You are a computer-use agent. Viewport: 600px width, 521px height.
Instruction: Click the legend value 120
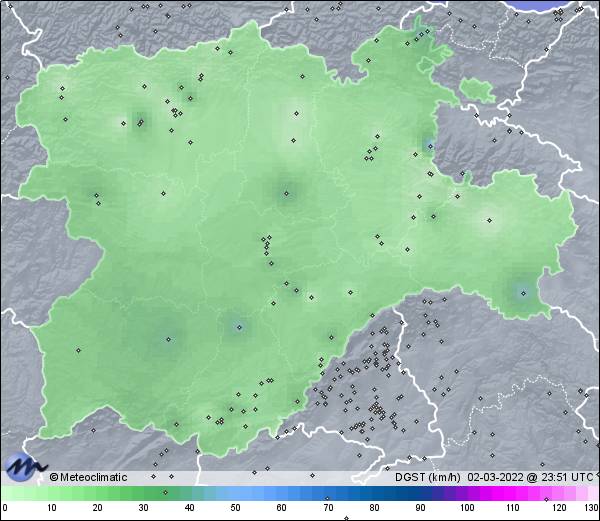(x=559, y=508)
